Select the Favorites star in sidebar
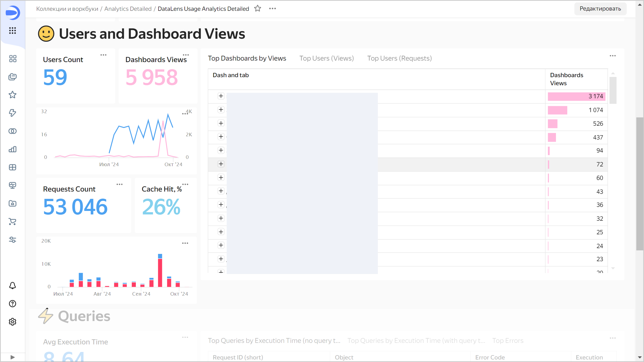644x362 pixels. [x=12, y=95]
